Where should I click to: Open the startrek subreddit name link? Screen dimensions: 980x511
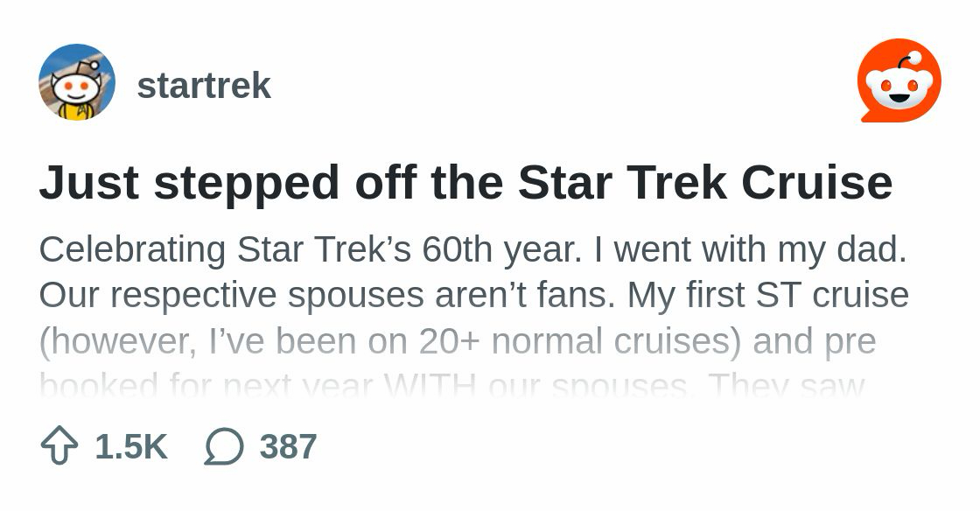(x=204, y=86)
